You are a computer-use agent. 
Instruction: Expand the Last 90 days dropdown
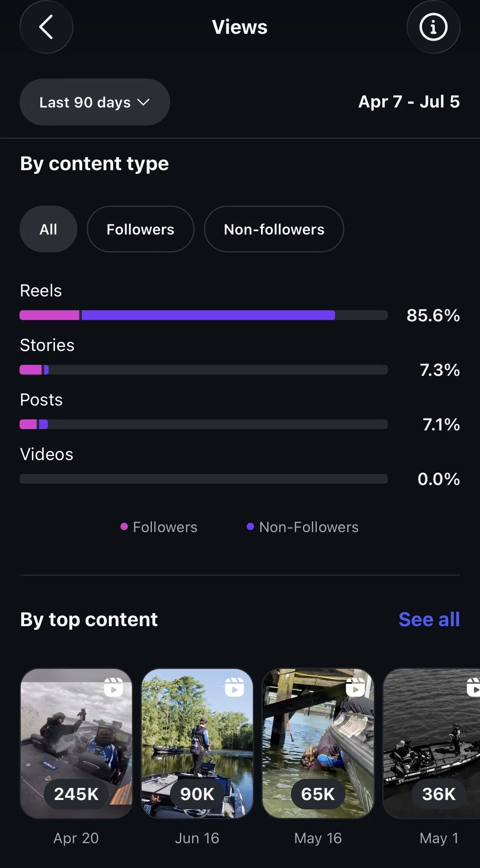pyautogui.click(x=95, y=102)
